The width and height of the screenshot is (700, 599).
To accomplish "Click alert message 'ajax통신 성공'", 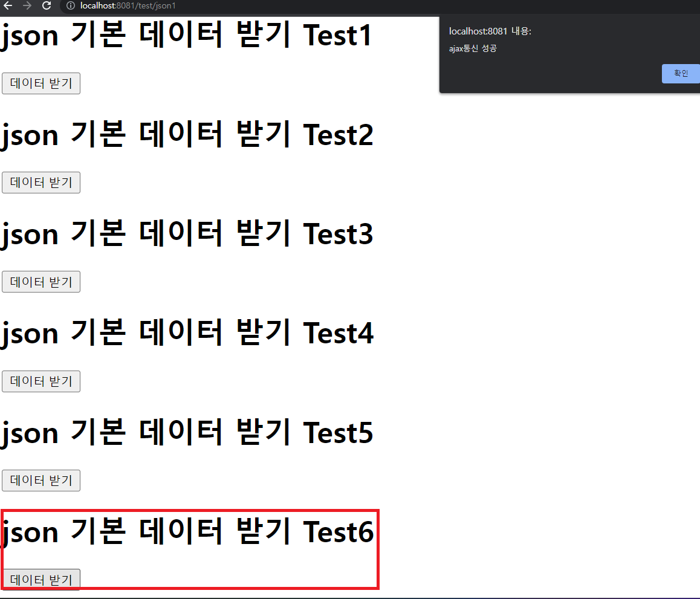I will click(x=473, y=48).
